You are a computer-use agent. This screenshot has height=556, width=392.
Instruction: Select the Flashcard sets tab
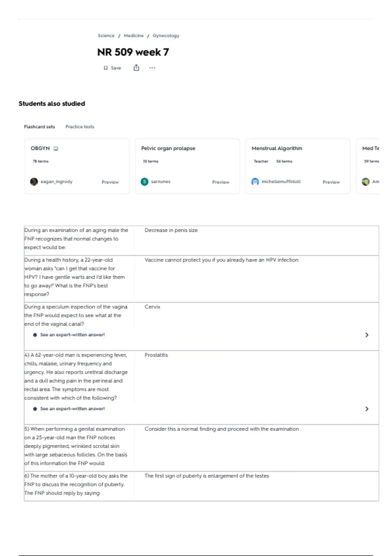point(40,127)
